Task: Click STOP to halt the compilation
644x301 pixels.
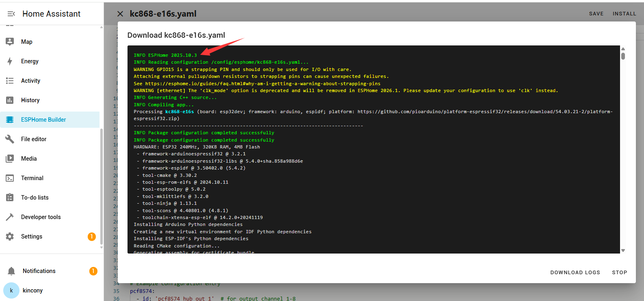Action: coord(619,273)
